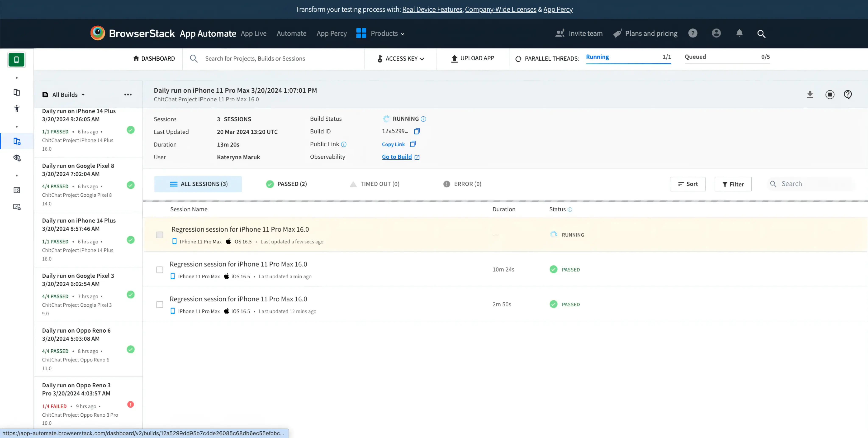The height and width of the screenshot is (438, 868).
Task: Open the notifications bell
Action: [739, 33]
